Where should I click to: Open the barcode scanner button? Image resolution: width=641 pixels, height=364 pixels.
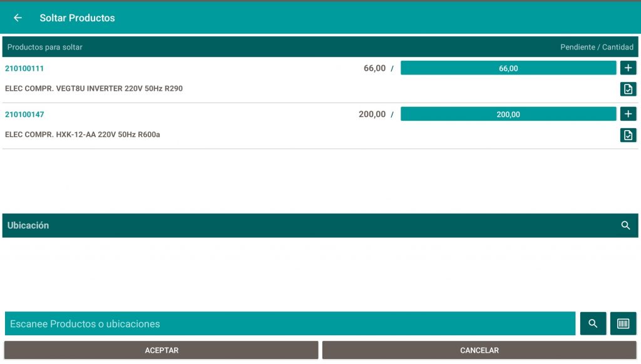point(623,323)
